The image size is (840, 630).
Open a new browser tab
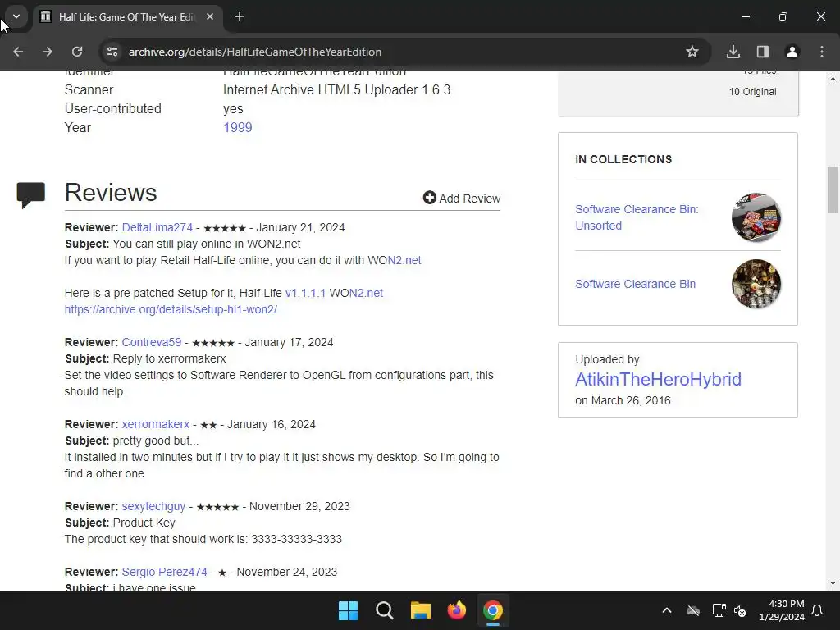pyautogui.click(x=240, y=16)
